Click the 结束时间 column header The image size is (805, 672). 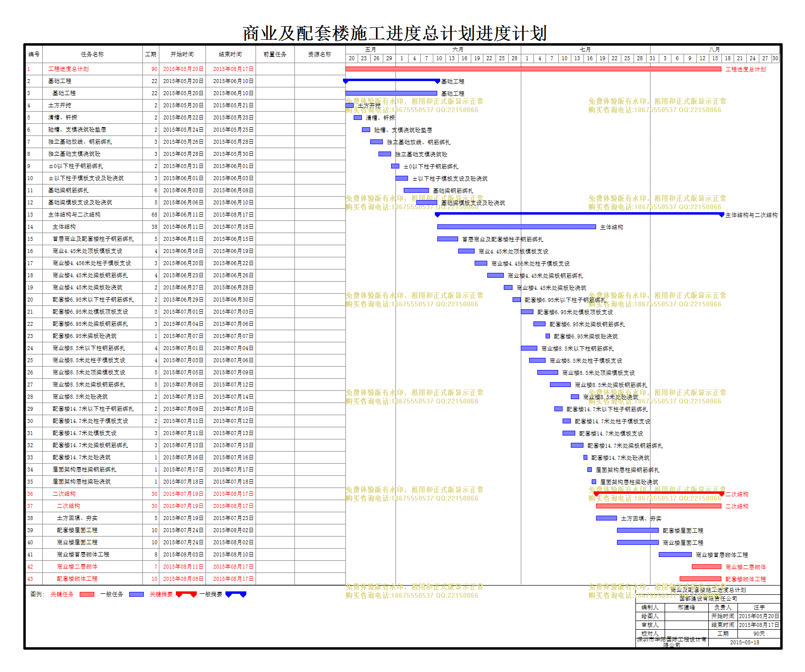pos(230,54)
